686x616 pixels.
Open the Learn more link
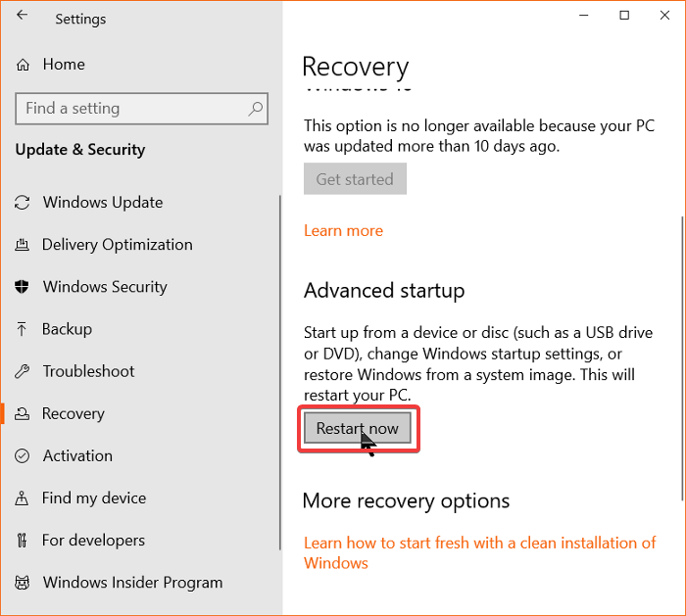point(343,231)
